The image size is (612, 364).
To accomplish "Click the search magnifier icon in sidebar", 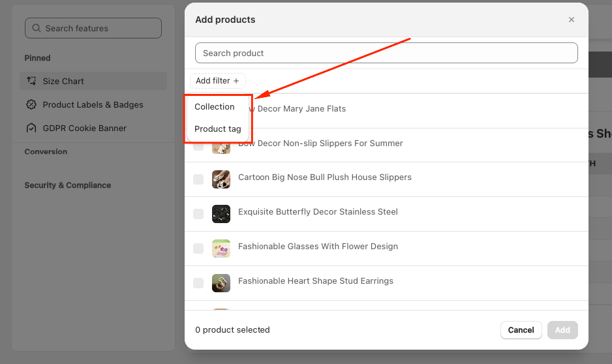I will tap(36, 29).
